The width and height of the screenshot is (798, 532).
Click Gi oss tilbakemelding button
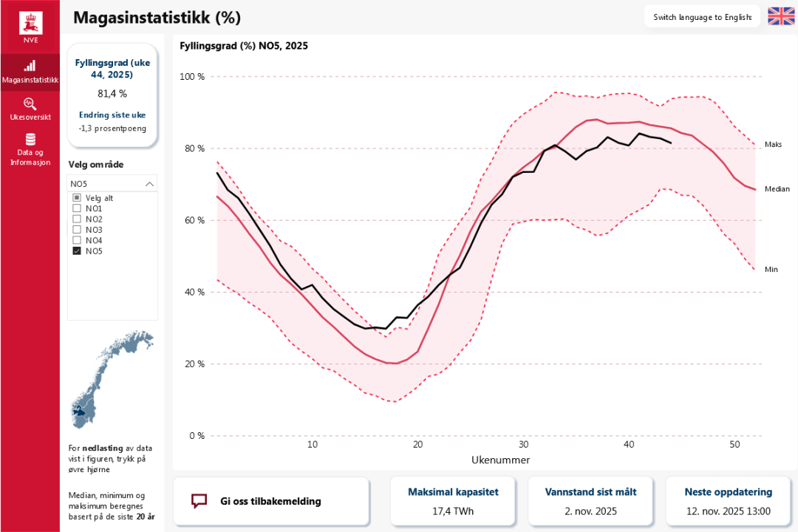270,501
